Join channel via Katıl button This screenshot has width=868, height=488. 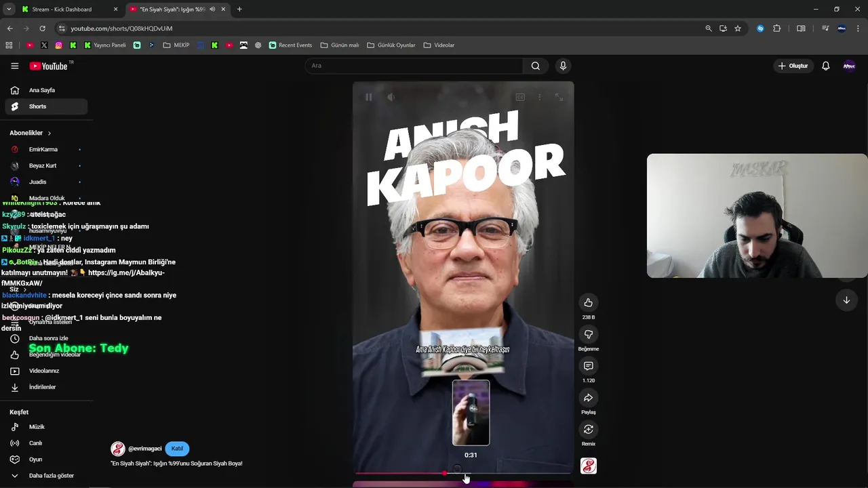(177, 449)
